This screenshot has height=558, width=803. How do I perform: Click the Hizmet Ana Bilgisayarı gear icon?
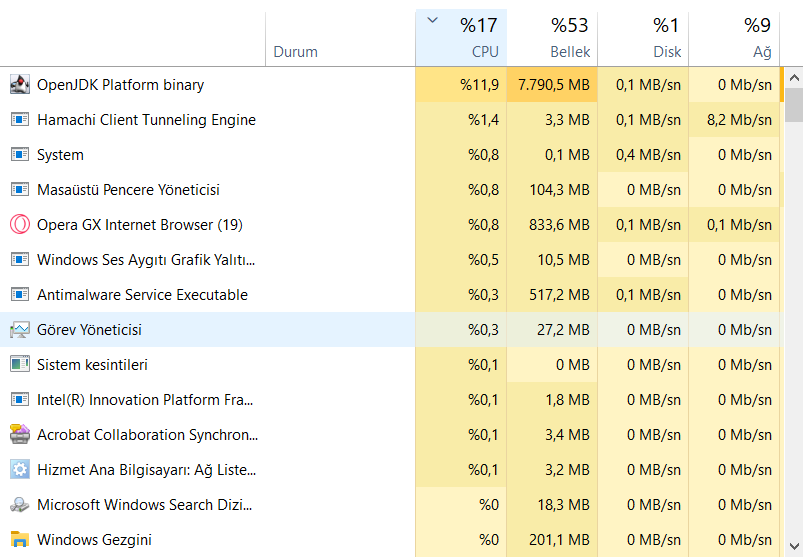20,470
